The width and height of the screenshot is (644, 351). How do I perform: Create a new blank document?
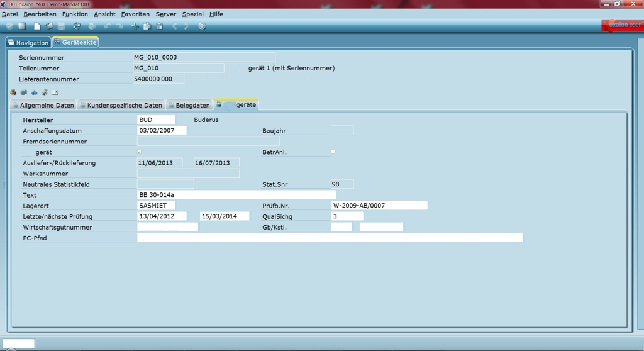pyautogui.click(x=36, y=26)
